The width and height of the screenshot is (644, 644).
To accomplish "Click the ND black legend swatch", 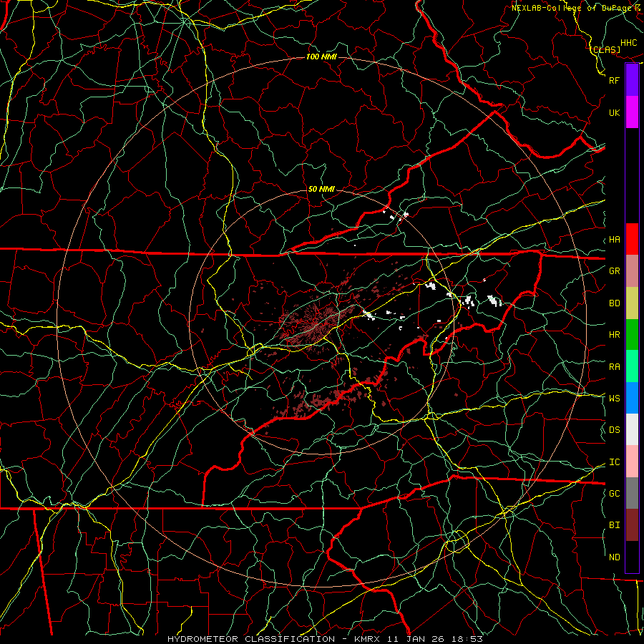I will click(632, 557).
